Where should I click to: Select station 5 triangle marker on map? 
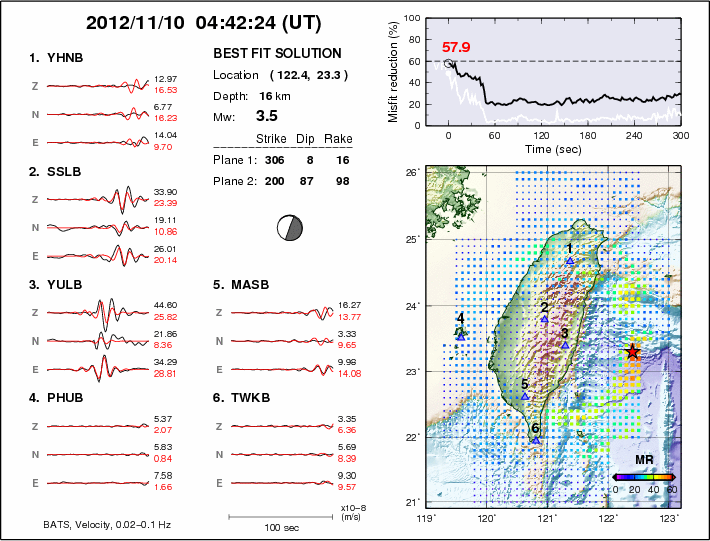click(524, 396)
